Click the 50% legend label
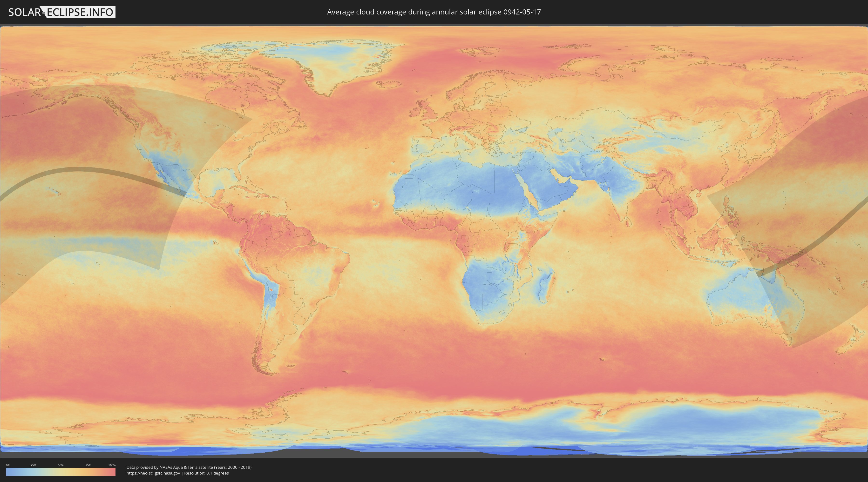Screen dimensions: 868x482 (x=61, y=465)
